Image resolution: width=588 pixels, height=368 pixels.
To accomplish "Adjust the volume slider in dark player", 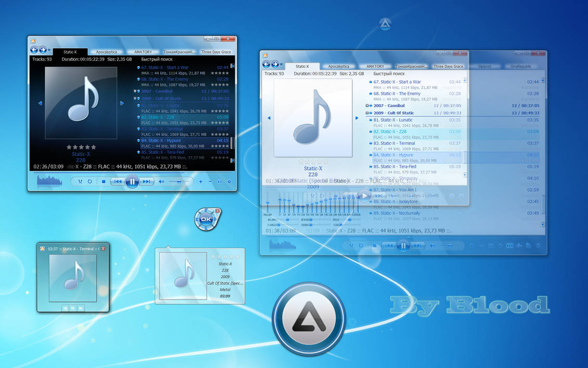I will tap(179, 181).
